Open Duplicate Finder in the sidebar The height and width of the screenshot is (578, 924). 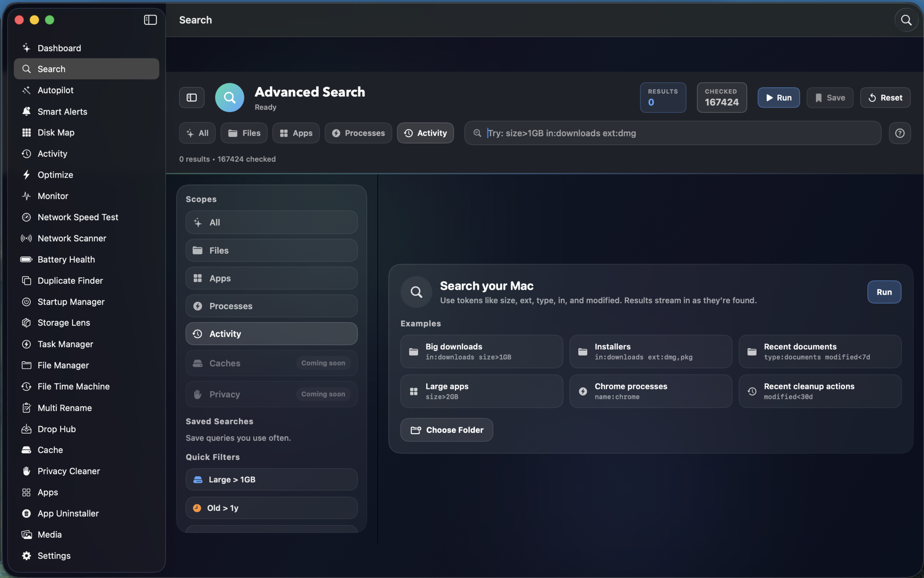click(86, 281)
